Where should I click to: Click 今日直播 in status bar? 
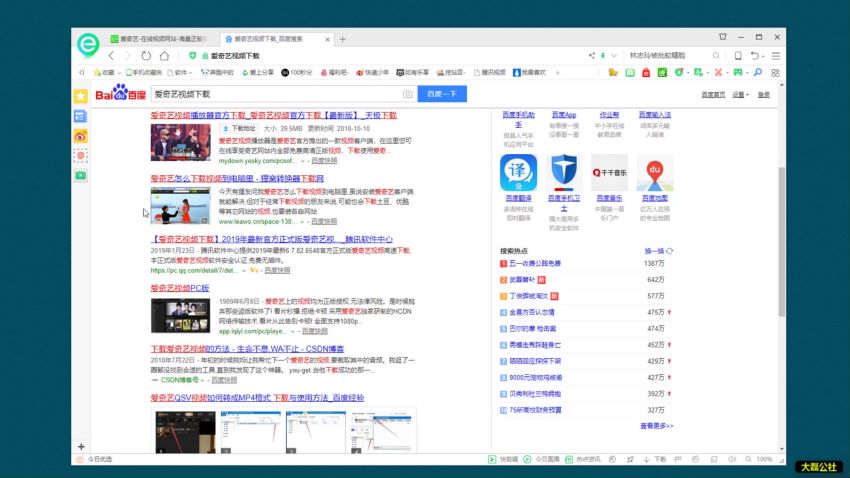[x=541, y=459]
